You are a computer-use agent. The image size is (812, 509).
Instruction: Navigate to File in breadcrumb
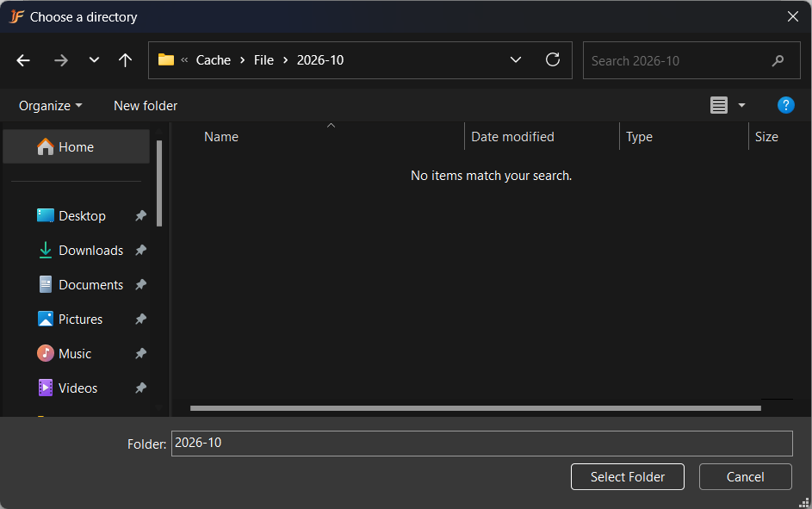click(263, 60)
